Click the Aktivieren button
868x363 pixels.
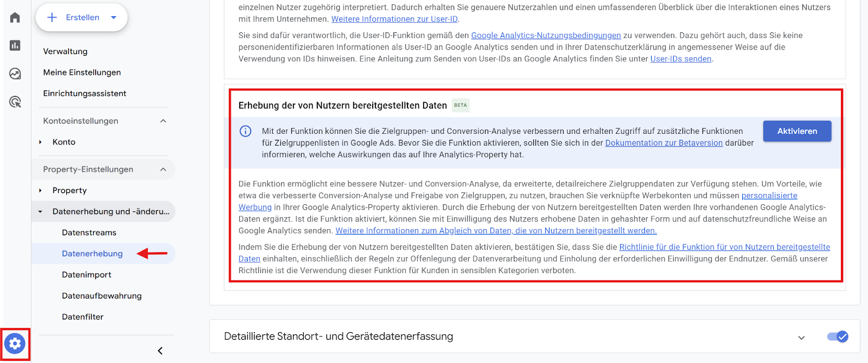[797, 131]
